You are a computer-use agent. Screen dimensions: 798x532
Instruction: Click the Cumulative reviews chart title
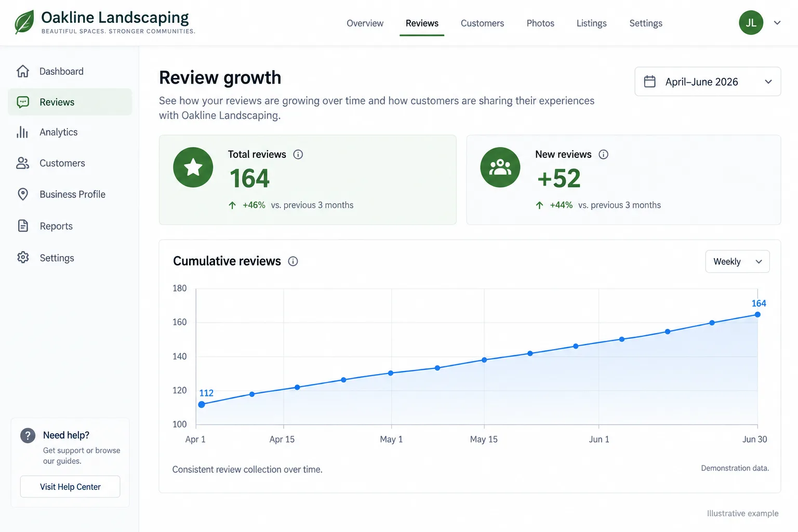click(x=227, y=261)
